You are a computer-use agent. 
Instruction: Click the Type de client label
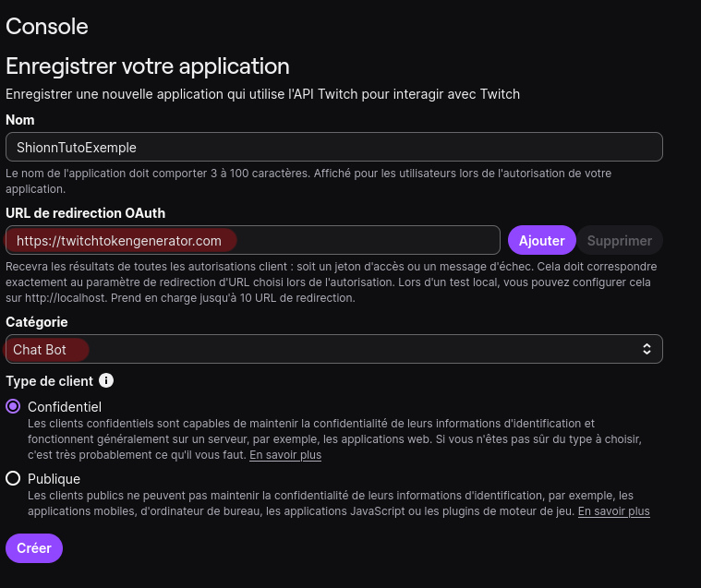point(49,380)
